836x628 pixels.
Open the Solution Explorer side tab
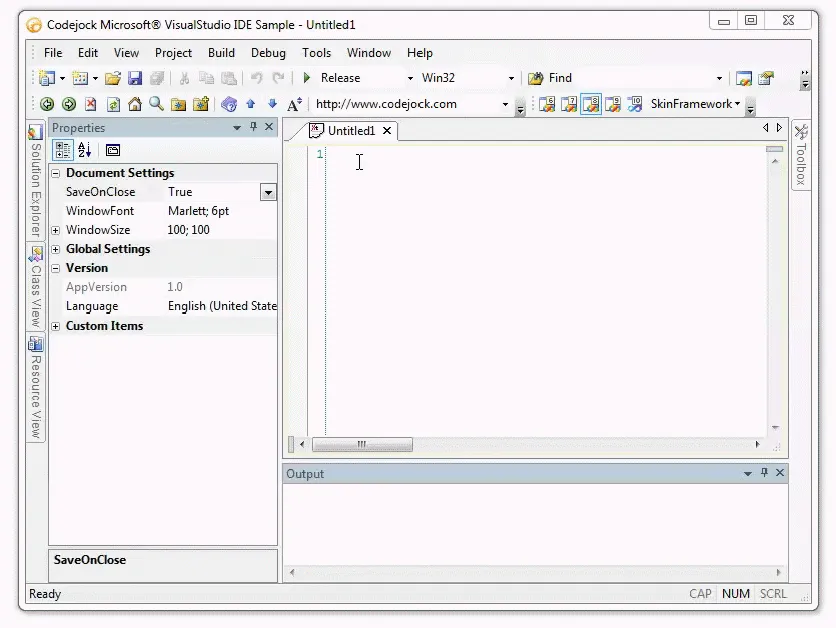[36, 181]
